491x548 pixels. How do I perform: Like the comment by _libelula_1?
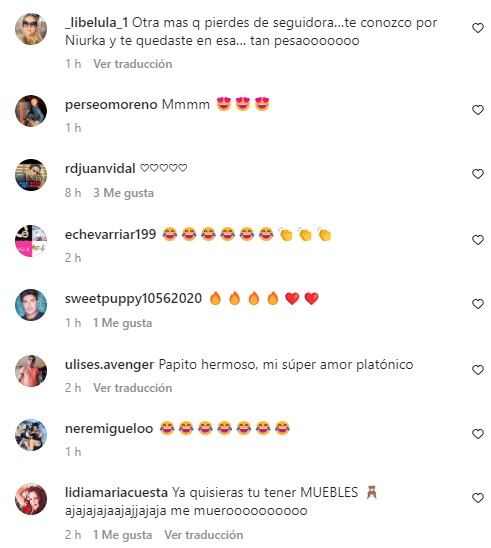tap(478, 28)
